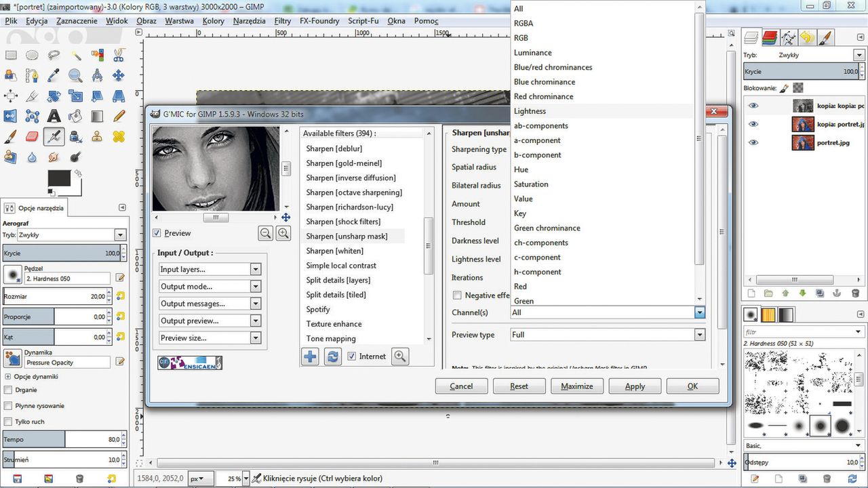Select the Measure compass tool

point(97,75)
